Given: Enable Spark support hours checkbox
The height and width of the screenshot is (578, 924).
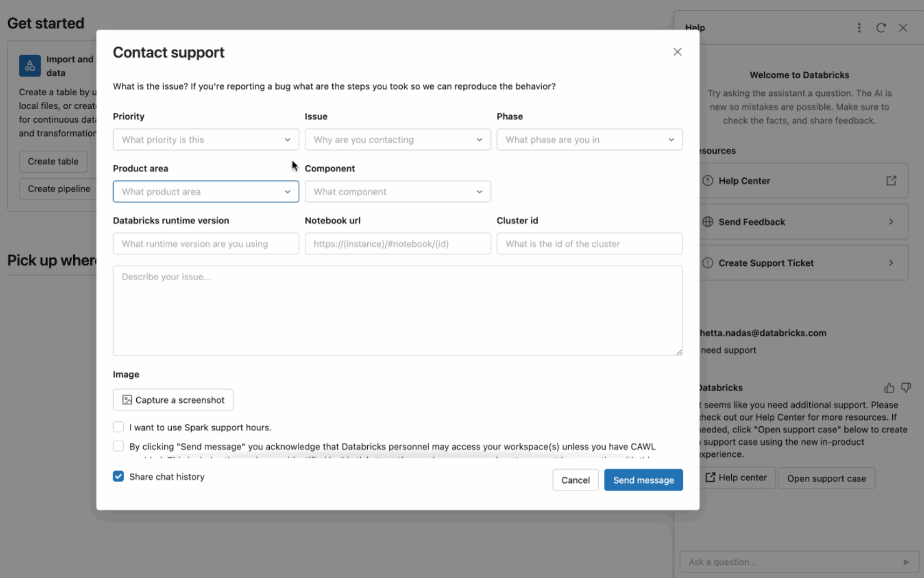Looking at the screenshot, I should click(118, 427).
